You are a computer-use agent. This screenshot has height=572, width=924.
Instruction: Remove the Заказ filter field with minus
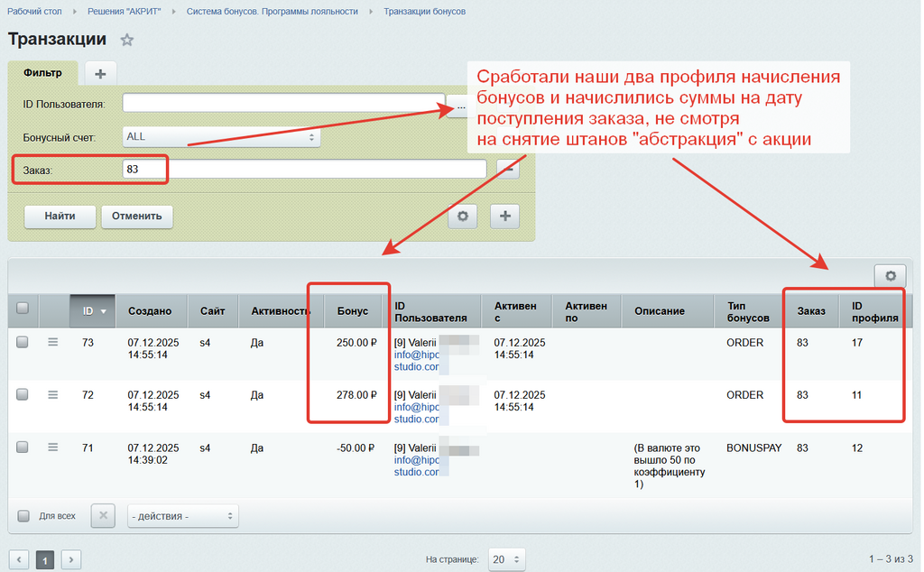(x=508, y=169)
